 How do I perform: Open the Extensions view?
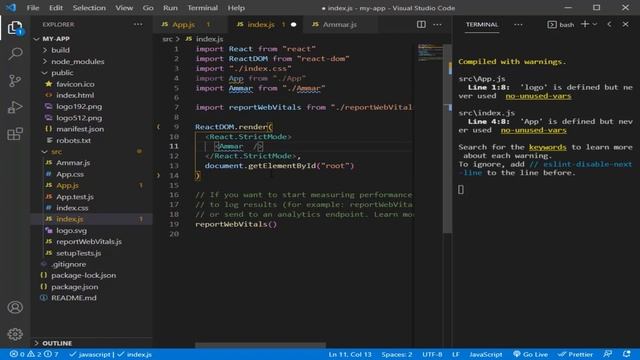point(15,134)
